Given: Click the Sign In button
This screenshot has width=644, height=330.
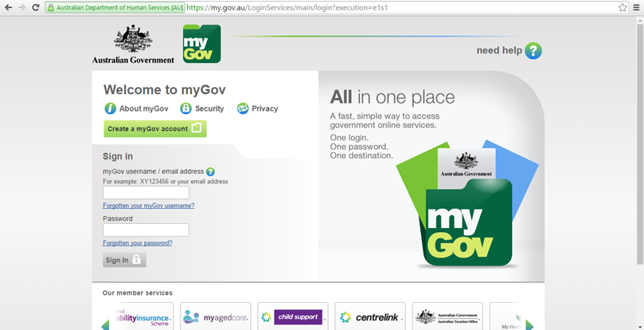Looking at the screenshot, I should [x=124, y=260].
